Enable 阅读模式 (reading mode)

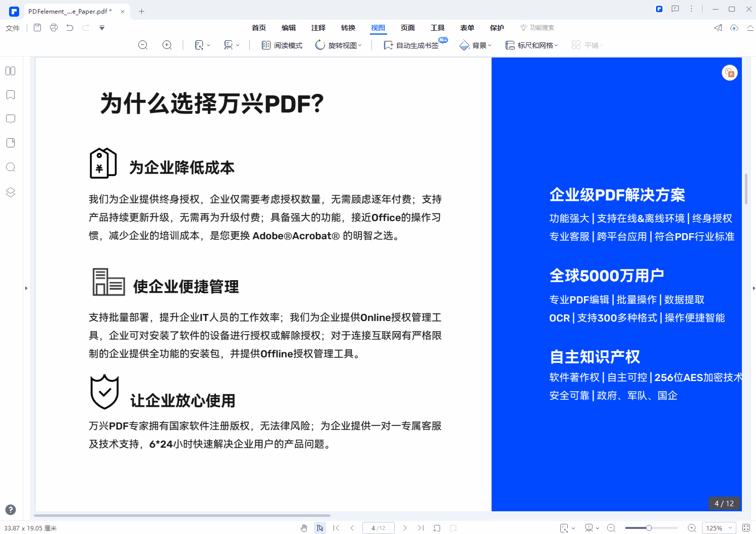point(281,44)
